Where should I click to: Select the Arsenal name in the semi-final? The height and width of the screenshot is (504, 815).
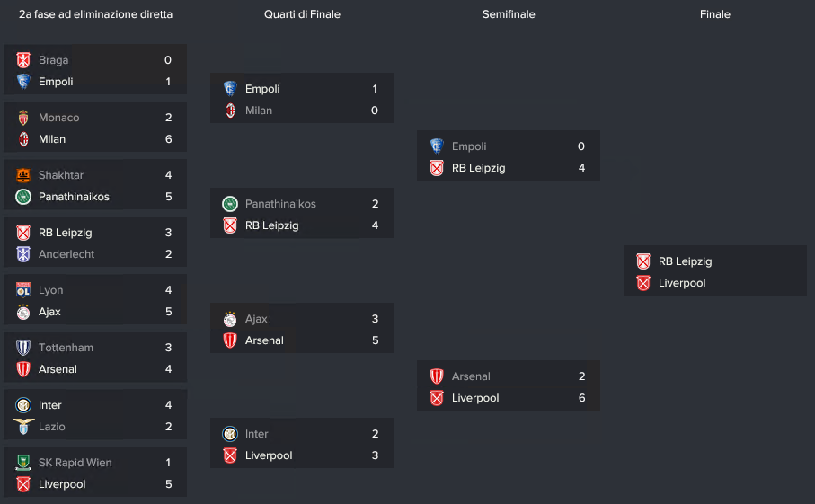click(x=471, y=376)
